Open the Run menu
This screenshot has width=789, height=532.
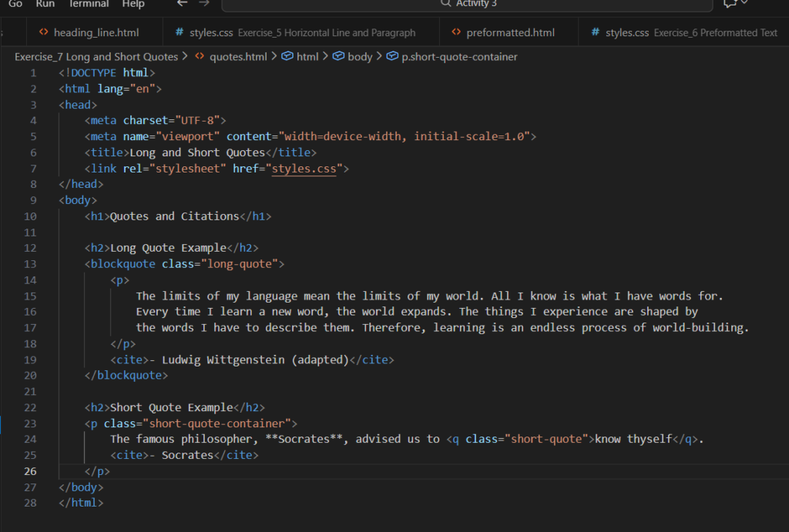click(45, 4)
